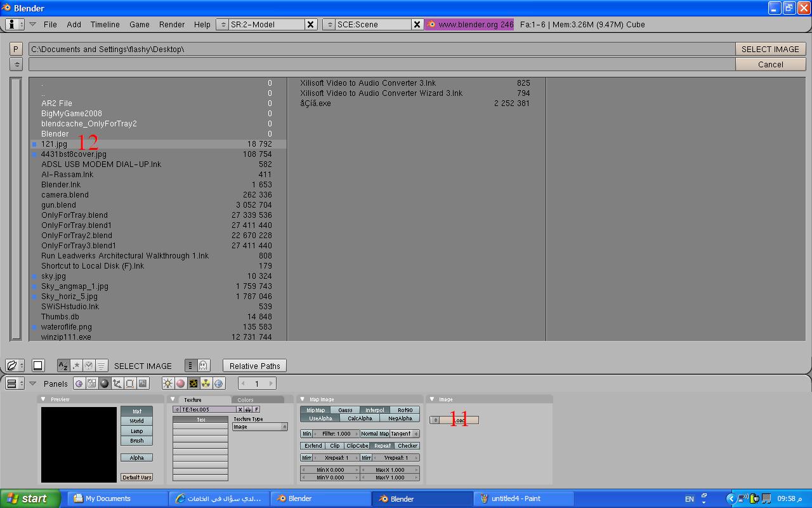Open image browse dropdown beside Load
The image size is (812, 508).
pyautogui.click(x=435, y=420)
